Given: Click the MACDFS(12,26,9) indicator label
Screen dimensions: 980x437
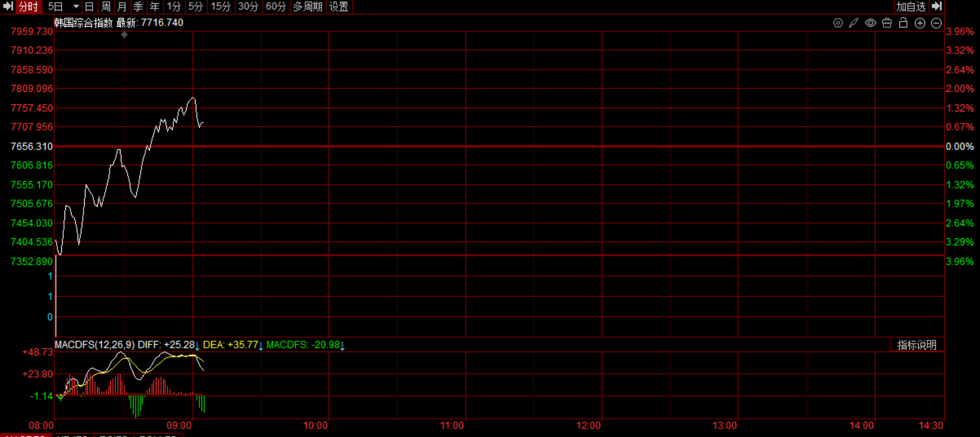Looking at the screenshot, I should 95,344.
